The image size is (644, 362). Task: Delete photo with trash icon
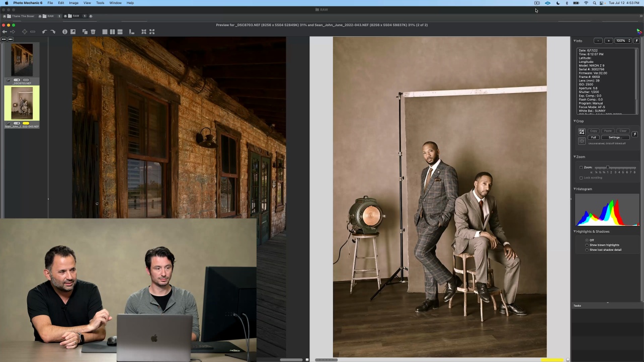coord(93,32)
